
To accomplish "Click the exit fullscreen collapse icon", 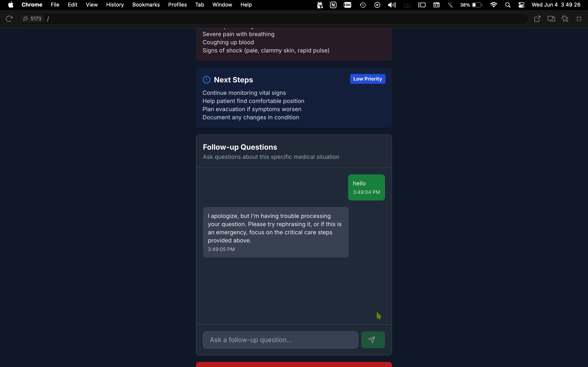I will (x=579, y=19).
